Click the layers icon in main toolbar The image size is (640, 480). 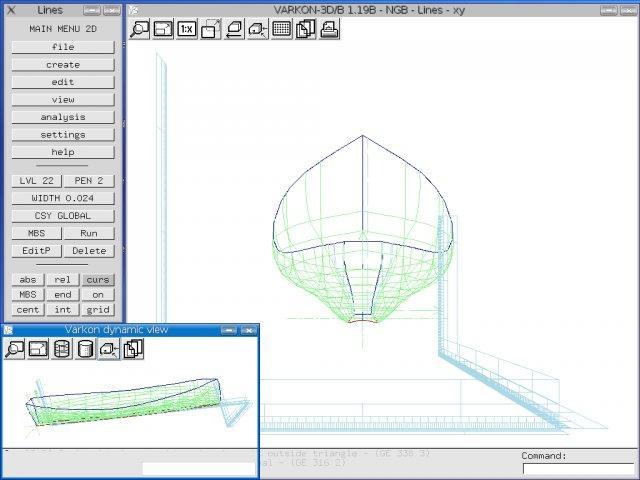tap(306, 29)
